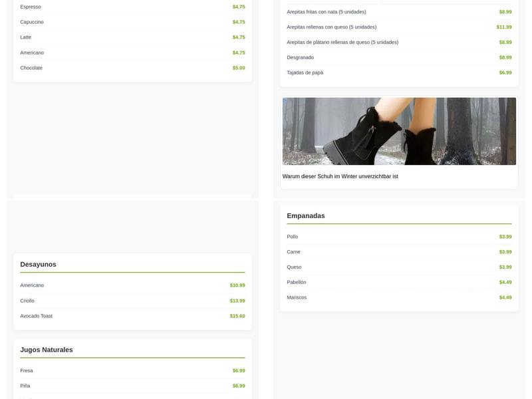Click Arepitas rellenas con queso entry
The image size is (532, 399).
[331, 27]
